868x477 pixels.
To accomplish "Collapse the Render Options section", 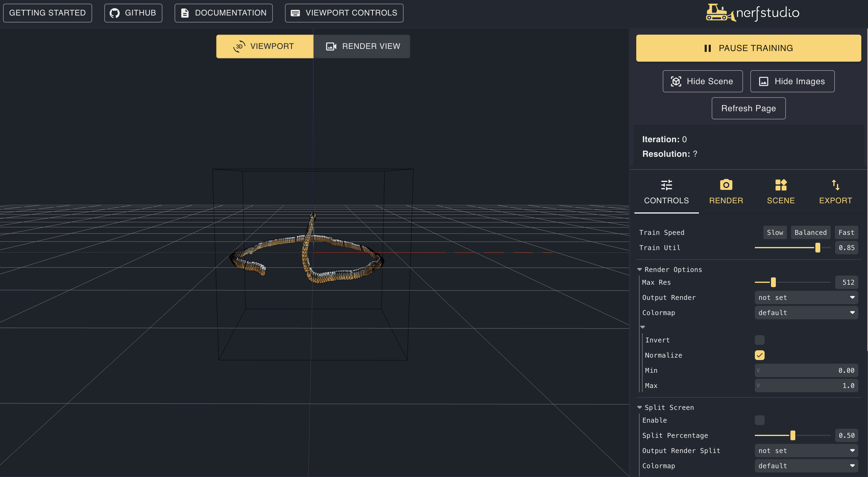I will pyautogui.click(x=640, y=269).
